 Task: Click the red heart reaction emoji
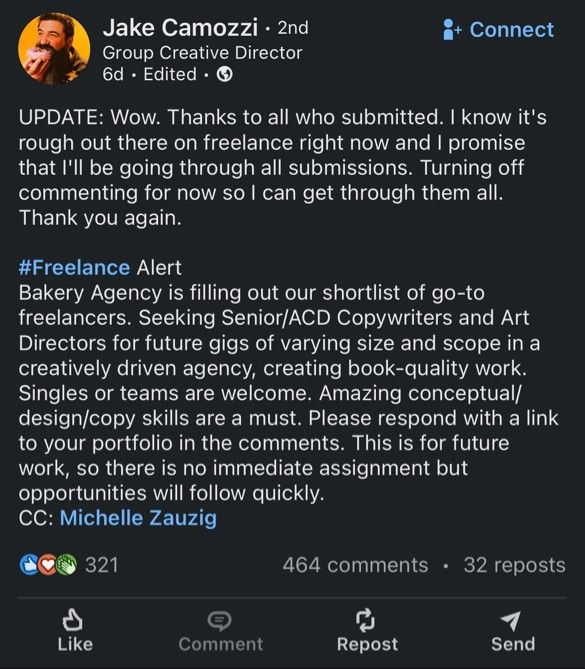(47, 565)
